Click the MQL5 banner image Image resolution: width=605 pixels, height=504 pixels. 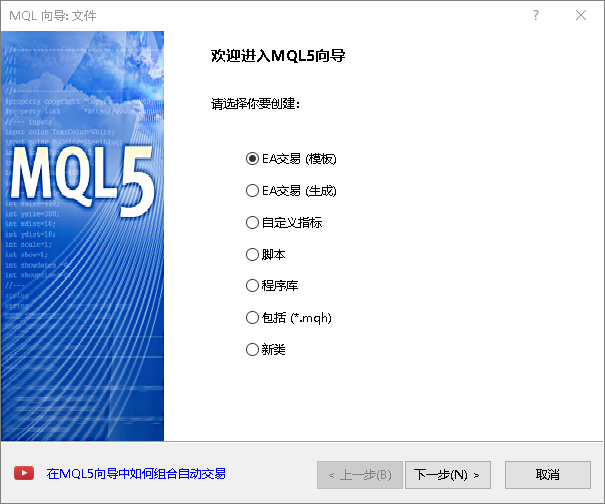coord(82,236)
